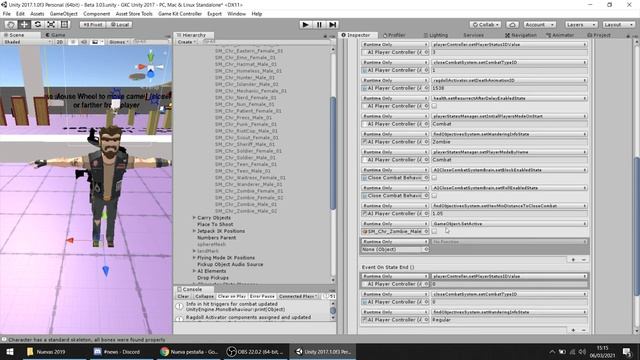Open the Component menu
640x360 pixels.
[x=96, y=14]
